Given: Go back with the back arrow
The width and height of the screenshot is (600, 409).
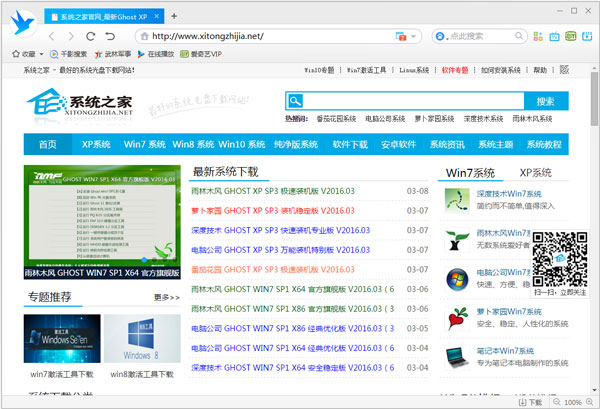Looking at the screenshot, I should 52,36.
